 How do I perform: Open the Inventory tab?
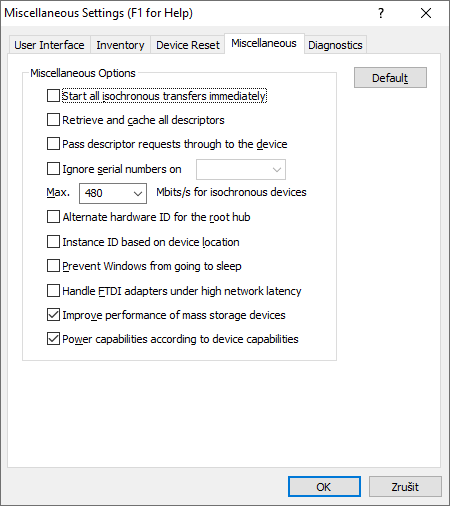120,45
